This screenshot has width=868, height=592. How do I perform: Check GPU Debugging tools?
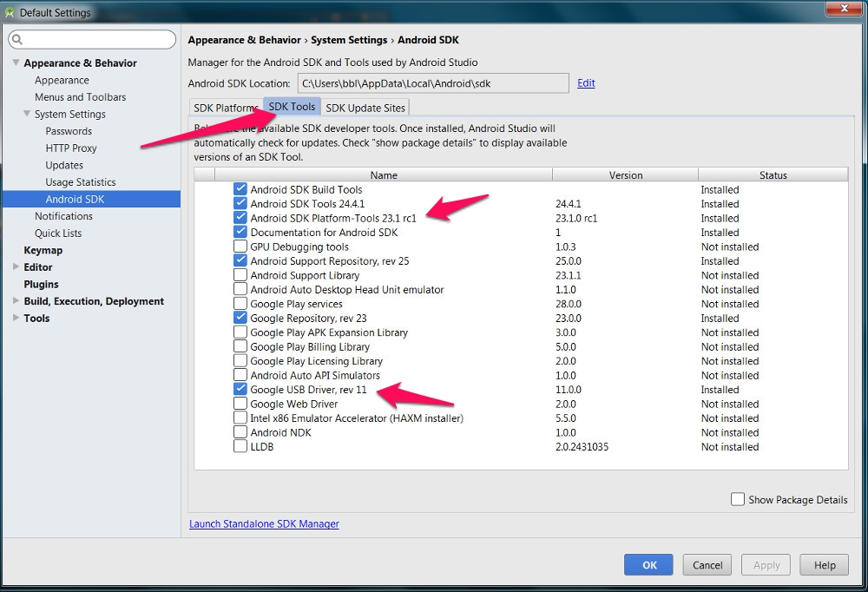240,247
